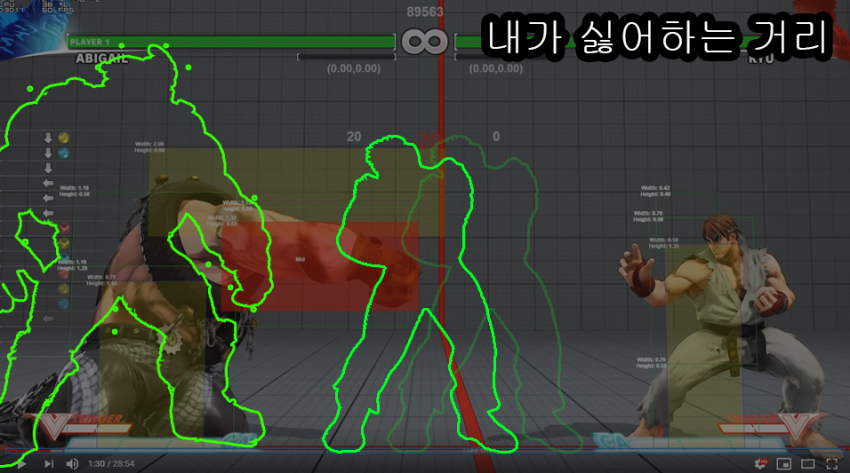Play the video
The height and width of the screenshot is (473, 850).
pyautogui.click(x=21, y=464)
